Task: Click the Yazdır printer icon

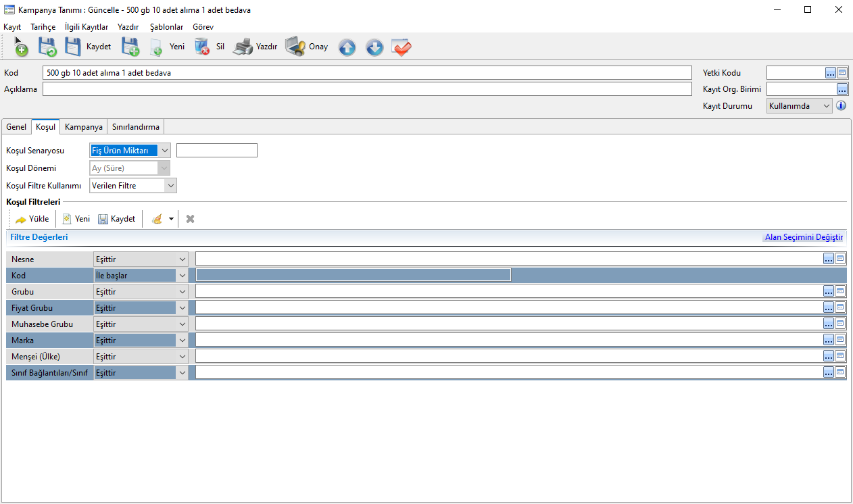Action: (243, 47)
